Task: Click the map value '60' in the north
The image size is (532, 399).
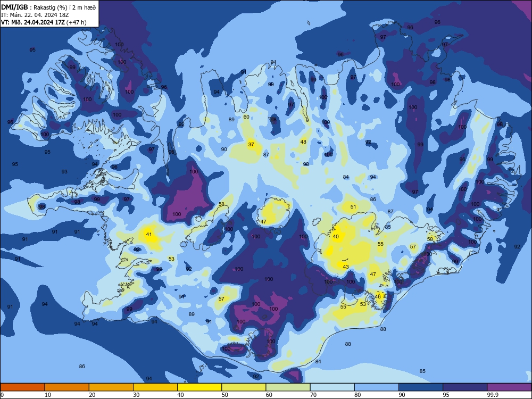Action: (x=246, y=117)
